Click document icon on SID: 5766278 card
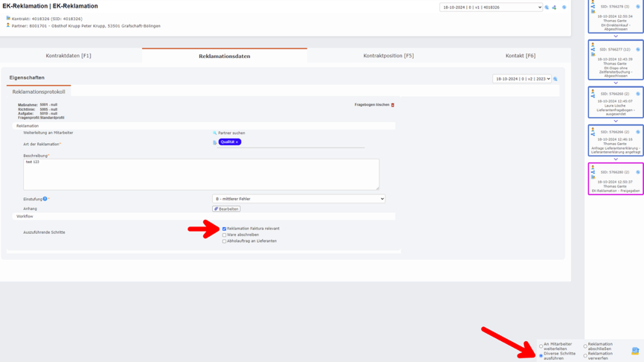Viewport: 644px width, 362px height. (x=593, y=11)
